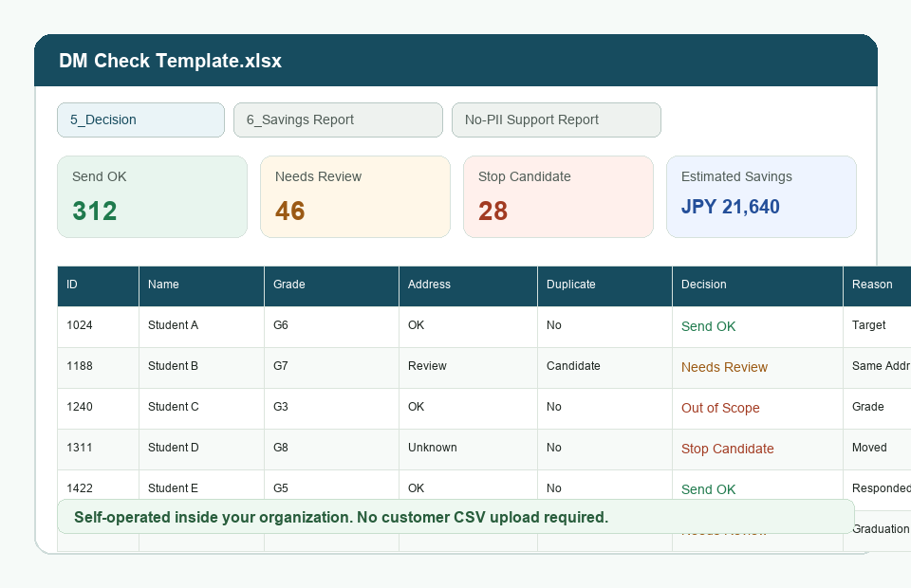Screen dimensions: 911x588
Task: Click the Needs Review summary card
Action: pos(356,196)
